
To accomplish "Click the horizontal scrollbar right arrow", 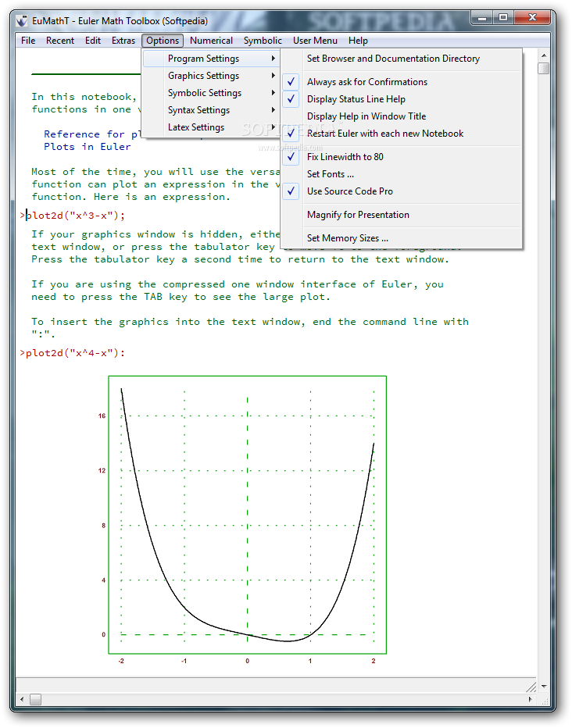I will (x=531, y=699).
